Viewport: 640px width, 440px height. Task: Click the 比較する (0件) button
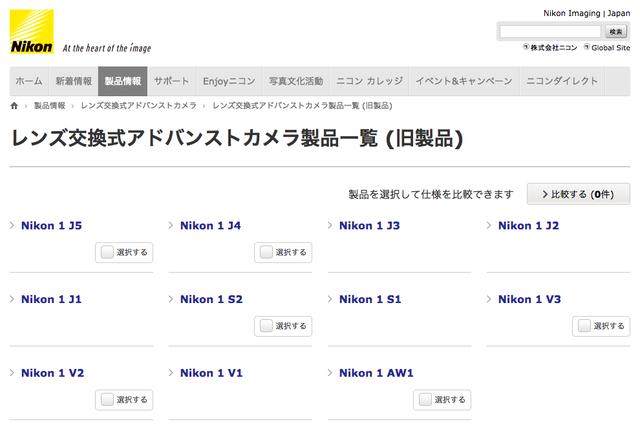coord(578,194)
